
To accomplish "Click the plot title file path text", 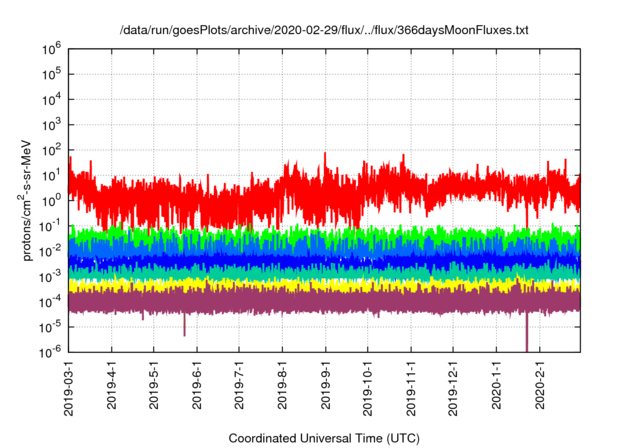I will point(320,30).
